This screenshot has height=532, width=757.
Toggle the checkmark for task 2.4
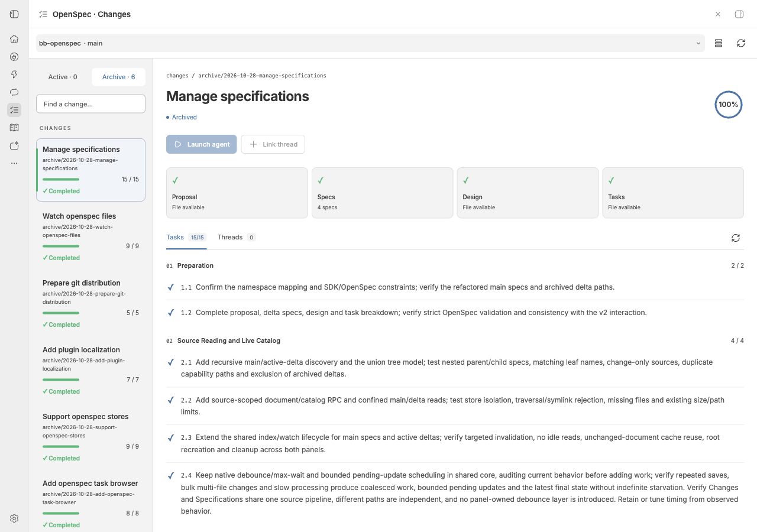click(170, 475)
